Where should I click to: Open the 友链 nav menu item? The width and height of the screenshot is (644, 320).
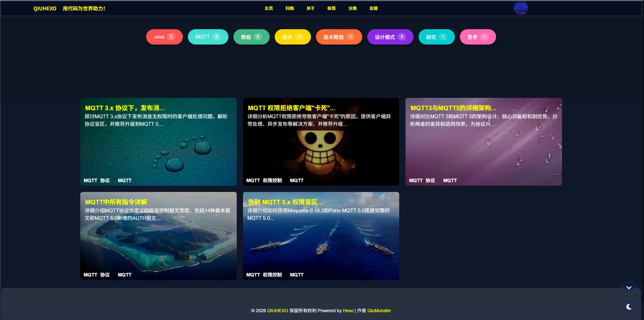[x=373, y=8]
